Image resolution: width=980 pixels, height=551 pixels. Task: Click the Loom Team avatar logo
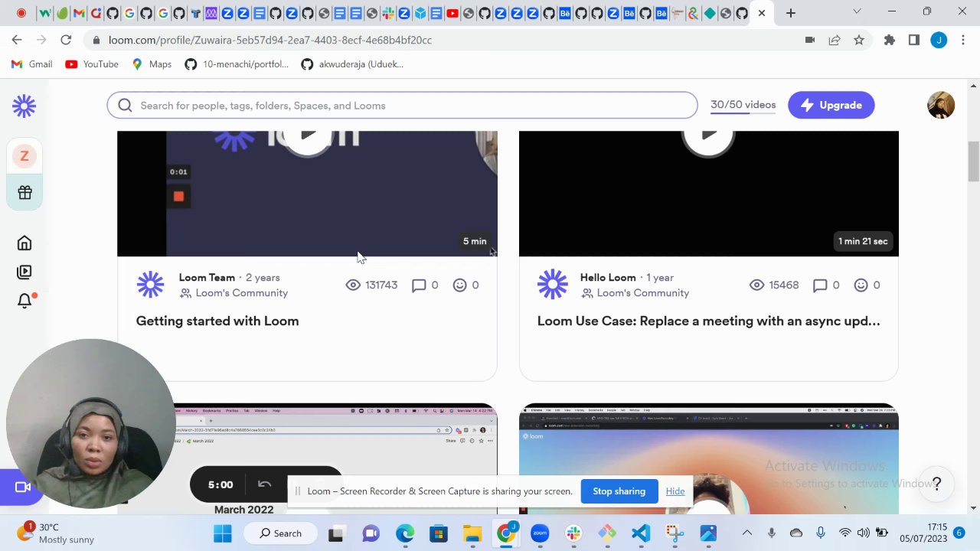pos(151,285)
